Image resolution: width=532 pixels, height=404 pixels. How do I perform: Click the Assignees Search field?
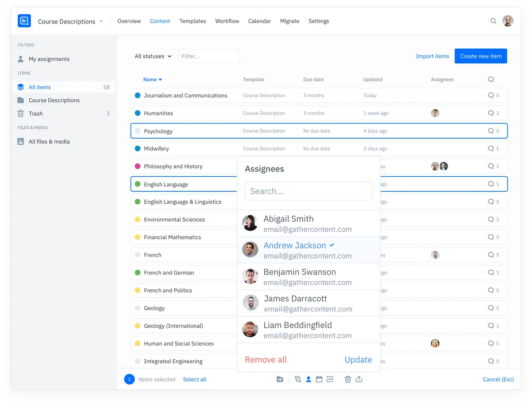(x=309, y=191)
